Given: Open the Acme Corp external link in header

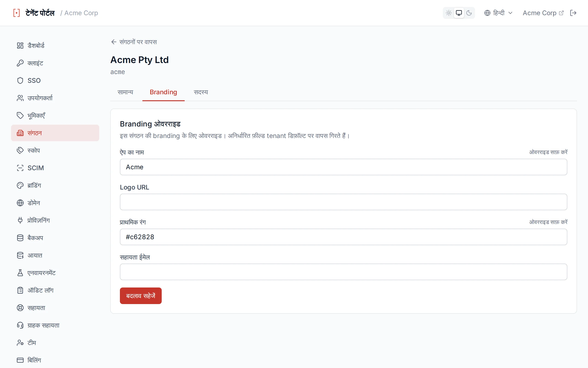Looking at the screenshot, I should [543, 13].
